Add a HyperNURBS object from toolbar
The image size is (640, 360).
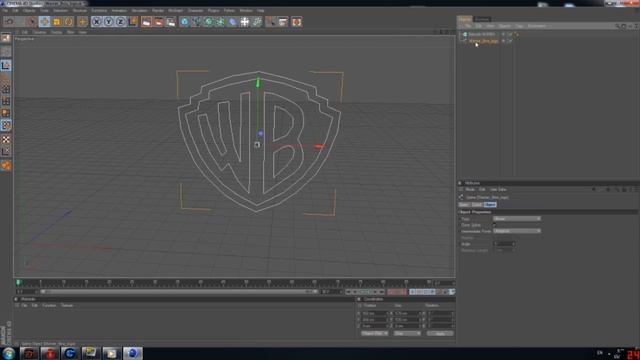point(208,21)
